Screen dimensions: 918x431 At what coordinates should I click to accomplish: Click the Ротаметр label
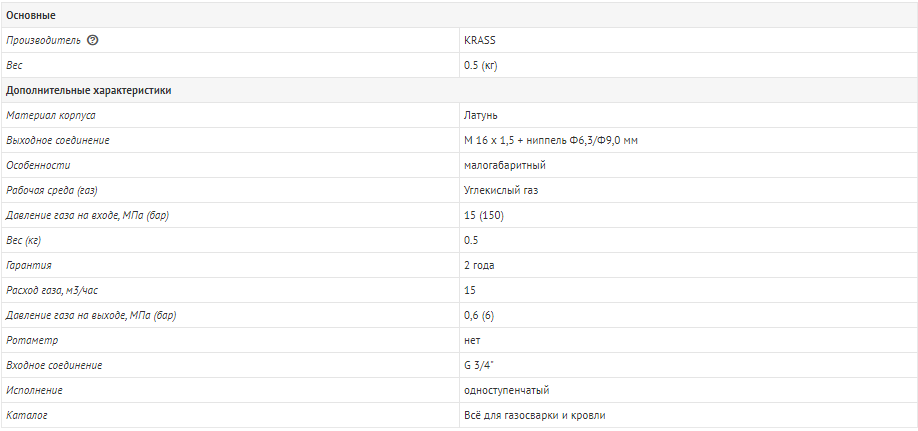pyautogui.click(x=32, y=340)
